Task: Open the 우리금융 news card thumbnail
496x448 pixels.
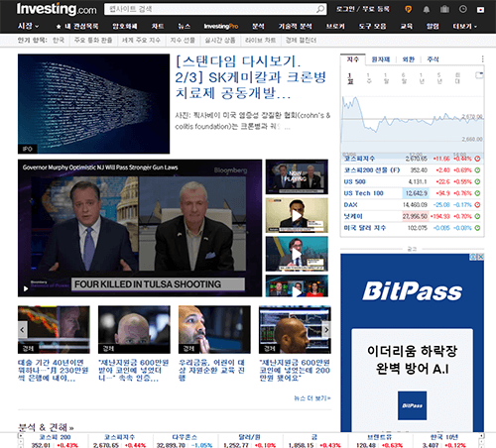Action: [x=214, y=329]
